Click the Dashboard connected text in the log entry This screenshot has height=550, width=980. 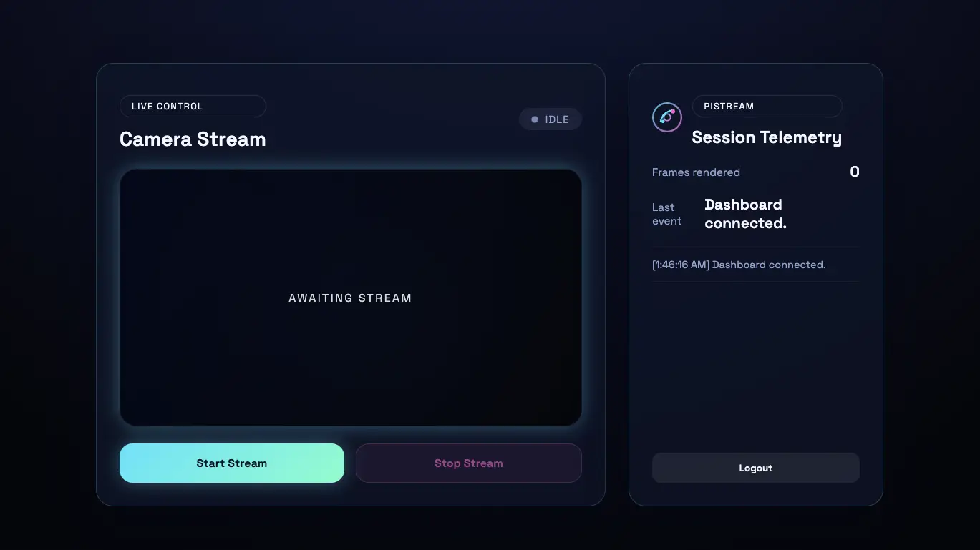769,265
